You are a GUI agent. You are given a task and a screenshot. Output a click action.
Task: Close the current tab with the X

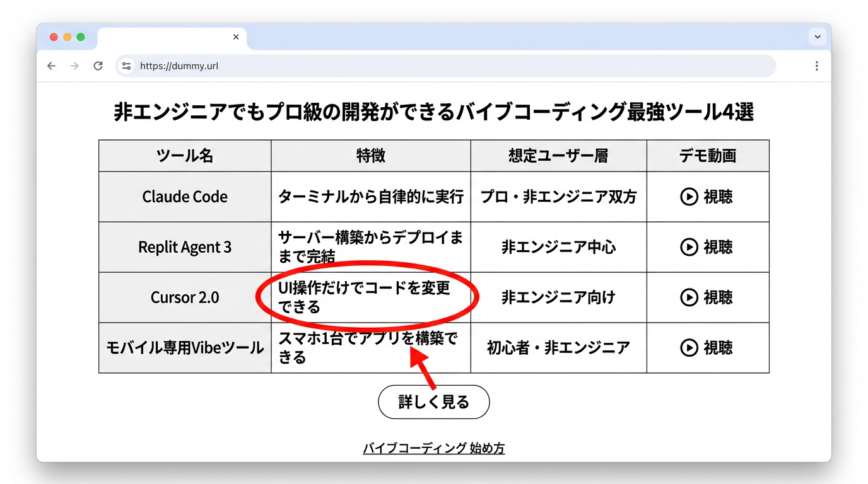(235, 37)
